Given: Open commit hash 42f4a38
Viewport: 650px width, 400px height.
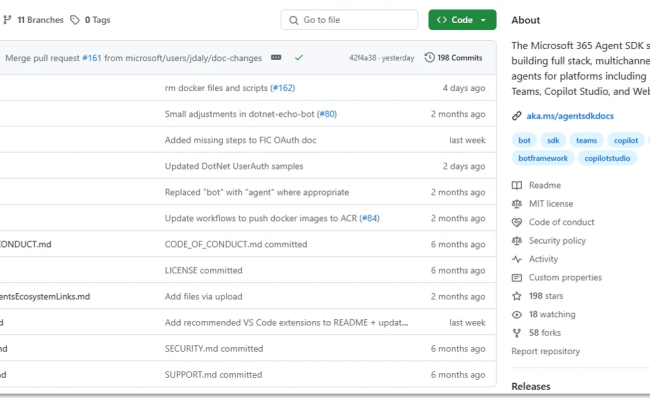Looking at the screenshot, I should pyautogui.click(x=362, y=58).
